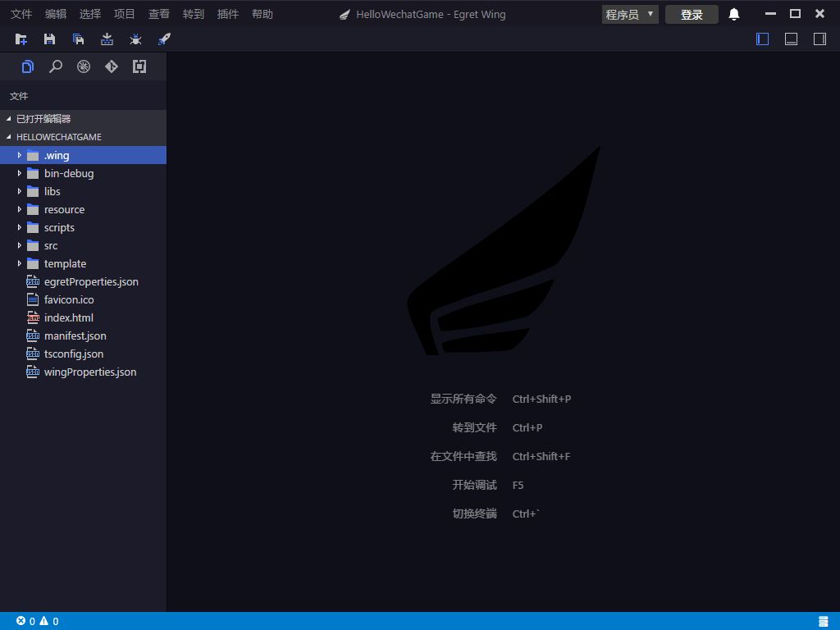Screen dimensions: 840x630
Task: Click the build project toolbar icon
Action: click(x=107, y=39)
